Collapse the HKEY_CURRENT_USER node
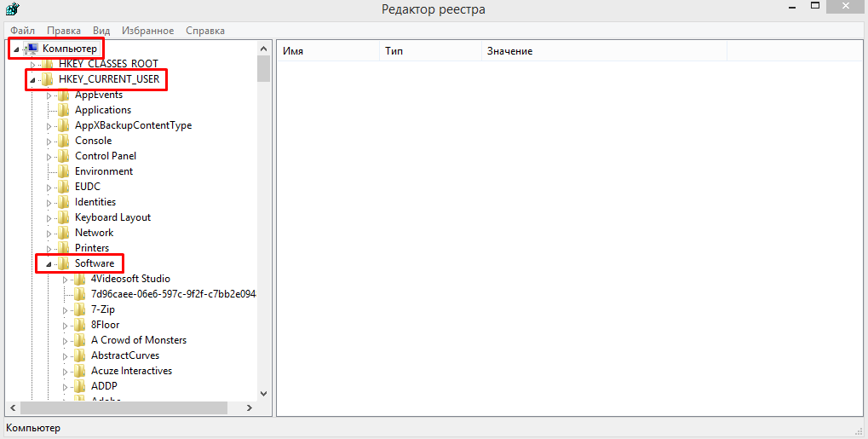Screen dimensions: 868x439 coord(32,81)
